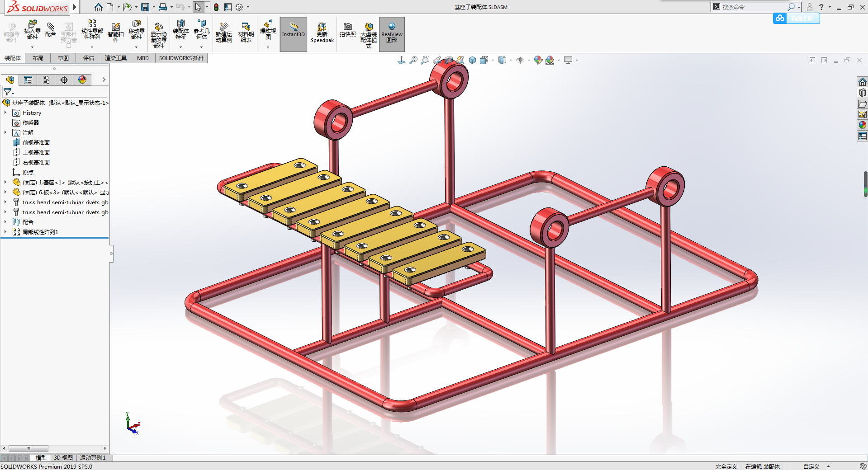Click the 自定义 status bar button
Viewport: 868px width, 470px height.
click(x=811, y=466)
